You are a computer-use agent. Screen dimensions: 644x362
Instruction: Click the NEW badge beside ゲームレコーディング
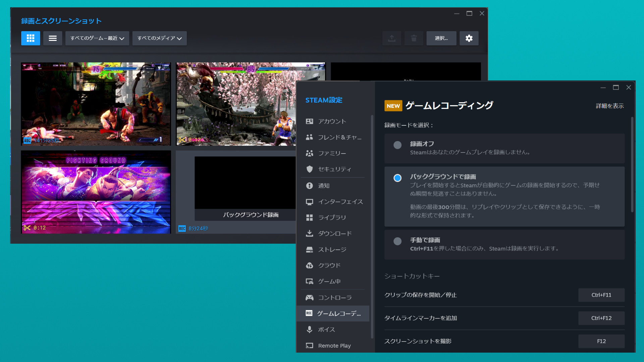click(x=393, y=106)
